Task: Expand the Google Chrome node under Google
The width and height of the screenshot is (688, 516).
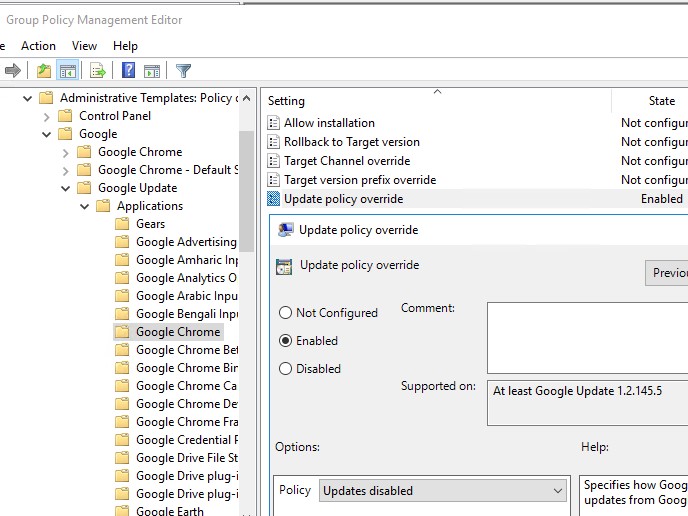Action: [x=65, y=153]
